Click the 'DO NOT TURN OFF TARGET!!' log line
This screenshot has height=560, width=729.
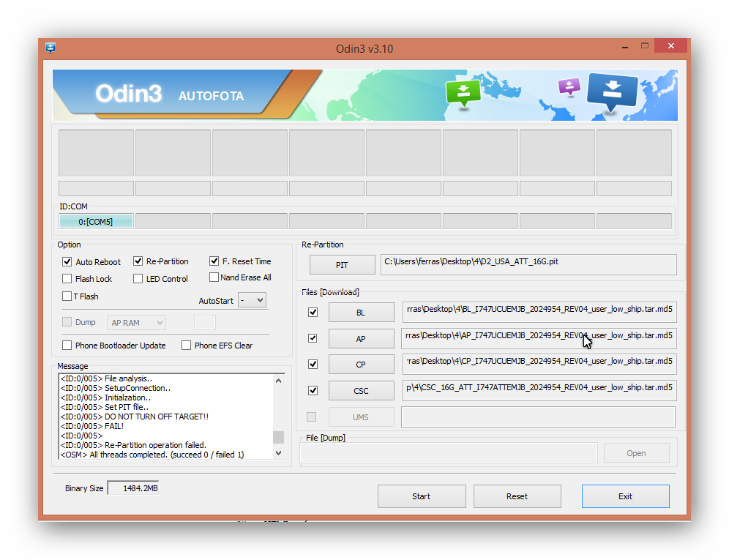[135, 417]
